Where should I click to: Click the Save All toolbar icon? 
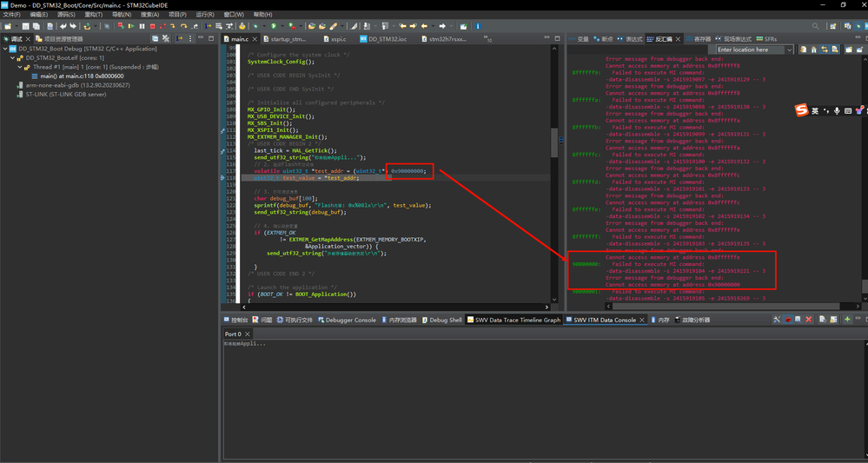pos(36,26)
